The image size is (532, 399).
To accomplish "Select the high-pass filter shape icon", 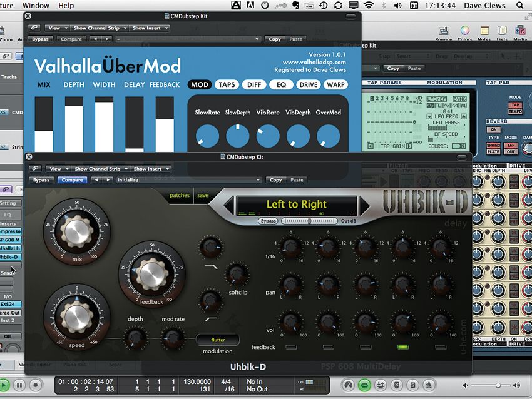I will [211, 320].
